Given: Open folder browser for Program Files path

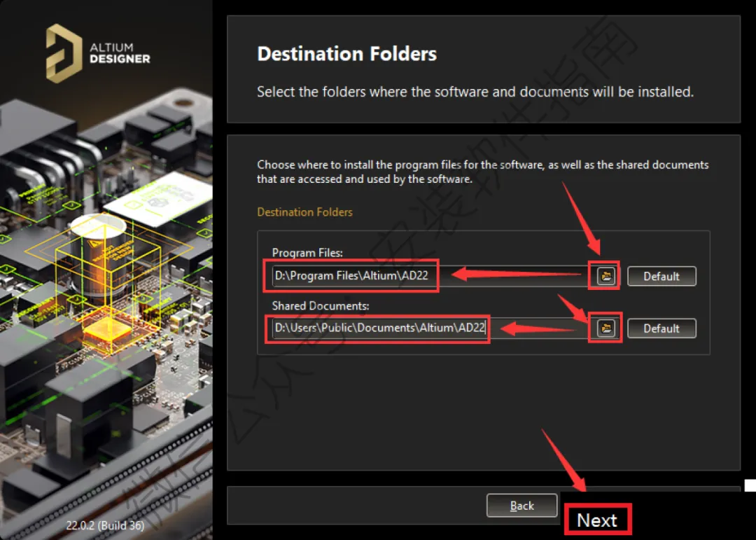Looking at the screenshot, I should tap(606, 276).
